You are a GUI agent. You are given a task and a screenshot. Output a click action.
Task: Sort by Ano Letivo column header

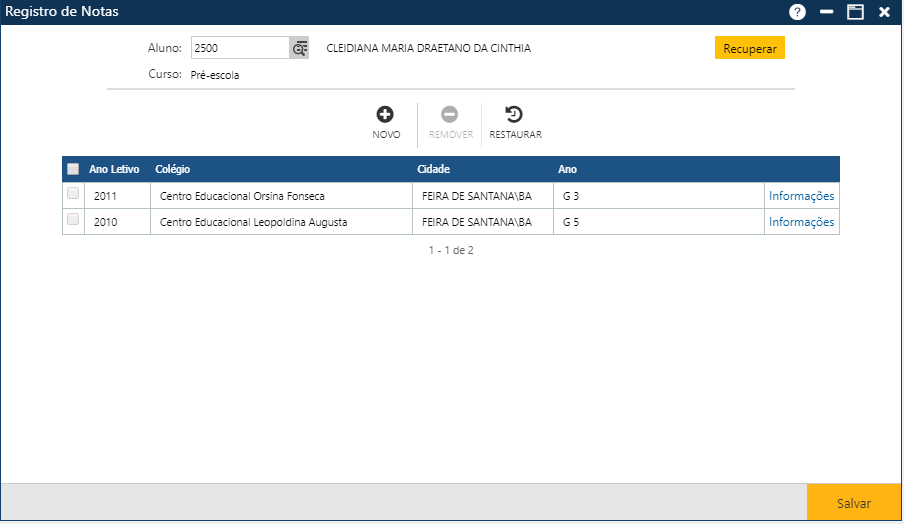(x=114, y=169)
